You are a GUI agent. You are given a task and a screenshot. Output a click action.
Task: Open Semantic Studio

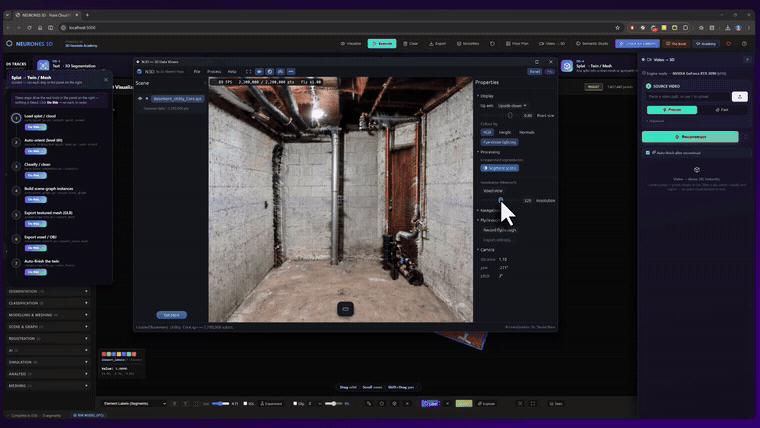[x=592, y=44]
